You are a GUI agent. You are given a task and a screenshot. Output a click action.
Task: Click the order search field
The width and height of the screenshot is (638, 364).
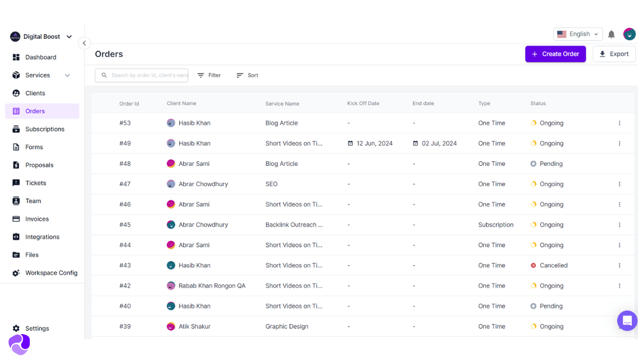point(141,75)
